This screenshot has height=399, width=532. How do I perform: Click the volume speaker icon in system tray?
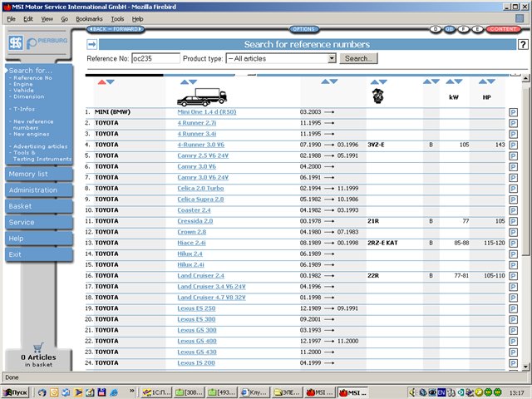pyautogui.click(x=412, y=392)
